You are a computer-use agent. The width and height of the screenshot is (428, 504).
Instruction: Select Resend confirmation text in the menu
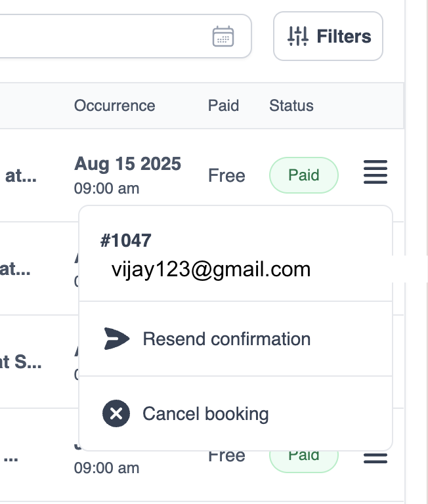226,339
